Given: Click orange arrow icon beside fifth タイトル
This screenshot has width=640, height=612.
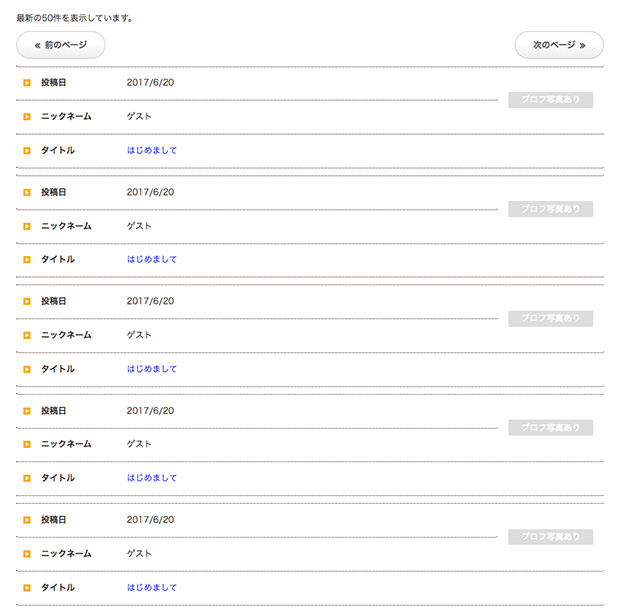Looking at the screenshot, I should point(27,588).
